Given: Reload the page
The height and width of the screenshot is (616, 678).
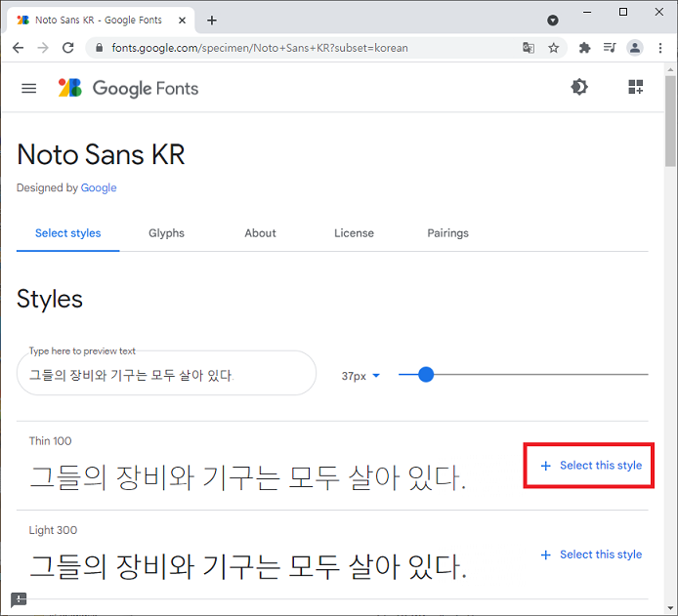Looking at the screenshot, I should [x=68, y=48].
